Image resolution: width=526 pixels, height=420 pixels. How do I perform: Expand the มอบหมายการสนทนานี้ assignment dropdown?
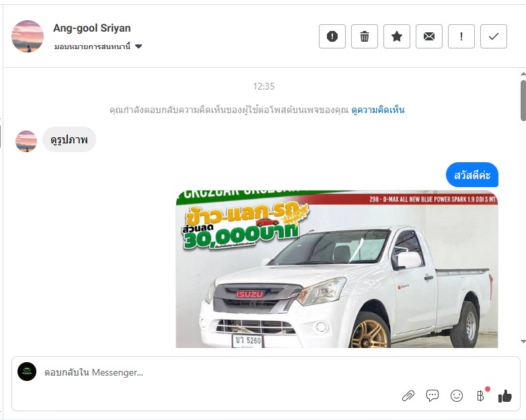coord(98,46)
